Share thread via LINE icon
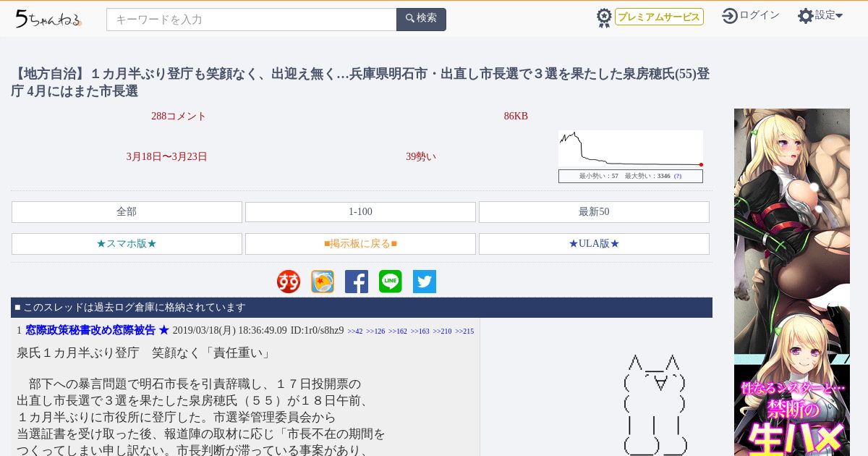Image resolution: width=868 pixels, height=456 pixels. pos(391,282)
